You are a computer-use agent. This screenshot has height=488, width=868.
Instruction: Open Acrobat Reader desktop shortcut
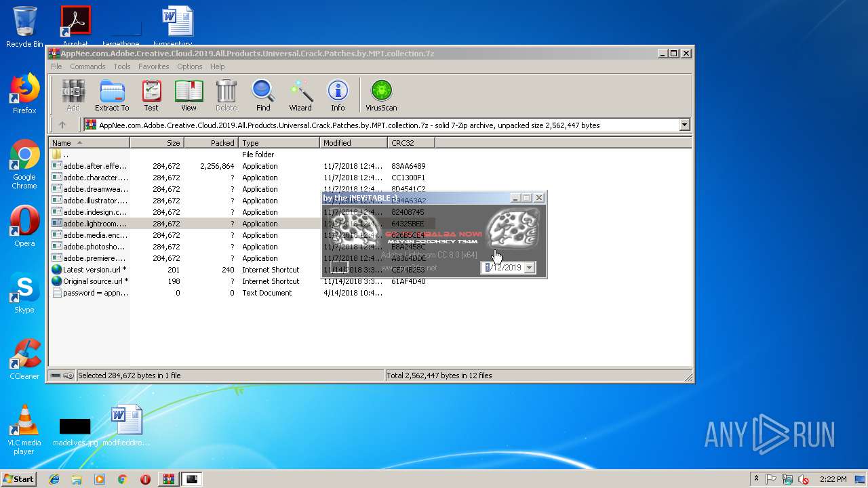pyautogui.click(x=76, y=26)
